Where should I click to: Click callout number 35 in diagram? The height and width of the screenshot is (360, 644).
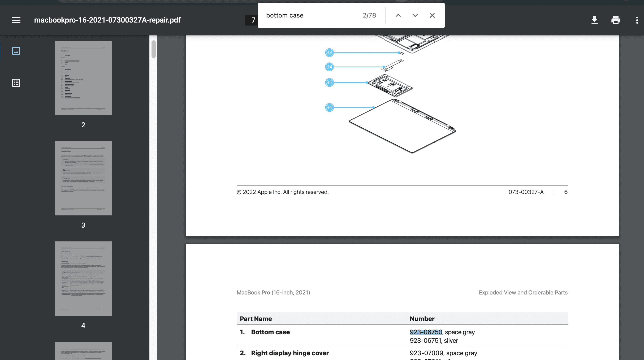[x=329, y=83]
